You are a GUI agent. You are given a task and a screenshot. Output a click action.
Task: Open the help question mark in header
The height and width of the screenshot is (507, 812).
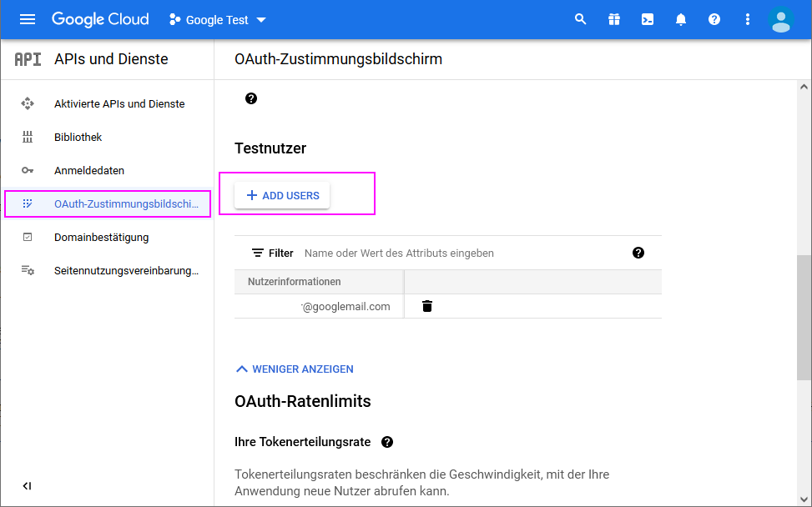click(714, 20)
